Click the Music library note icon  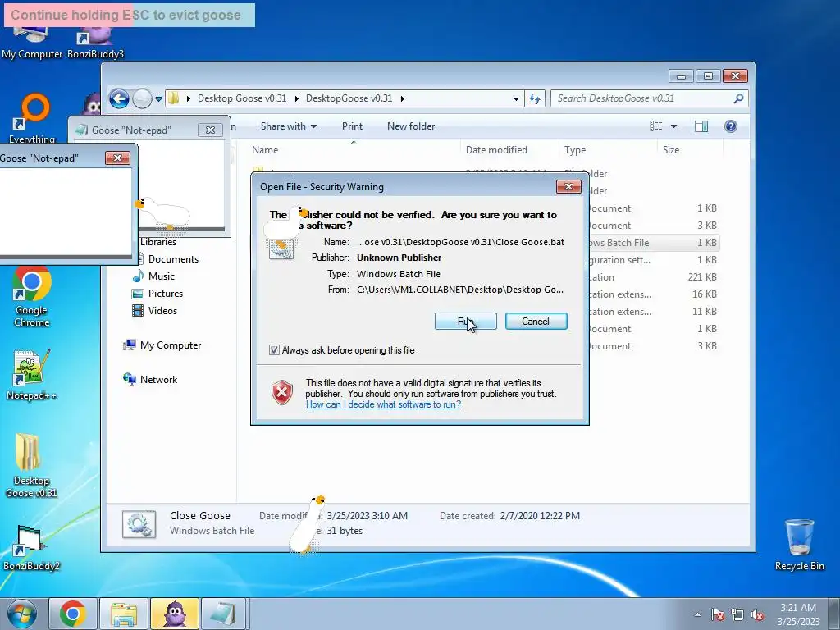138,276
